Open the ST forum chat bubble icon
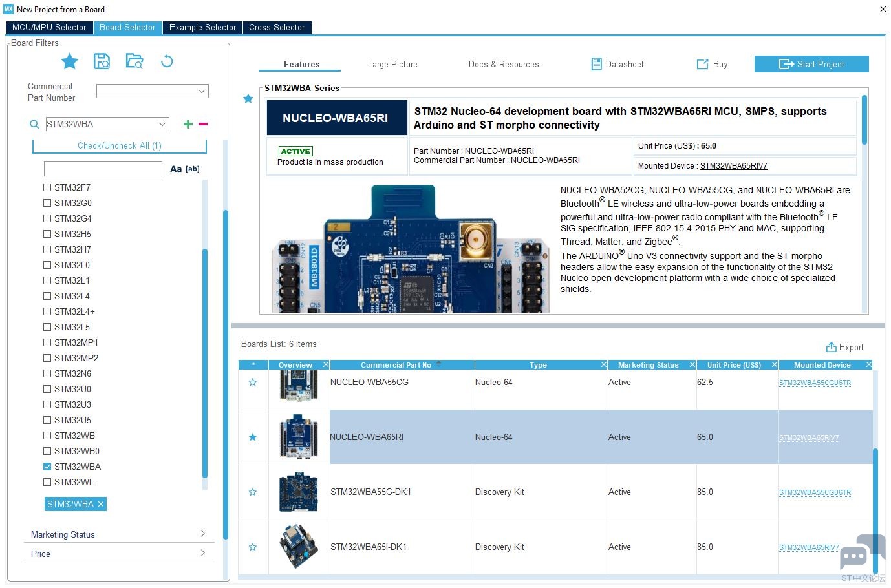 863,552
